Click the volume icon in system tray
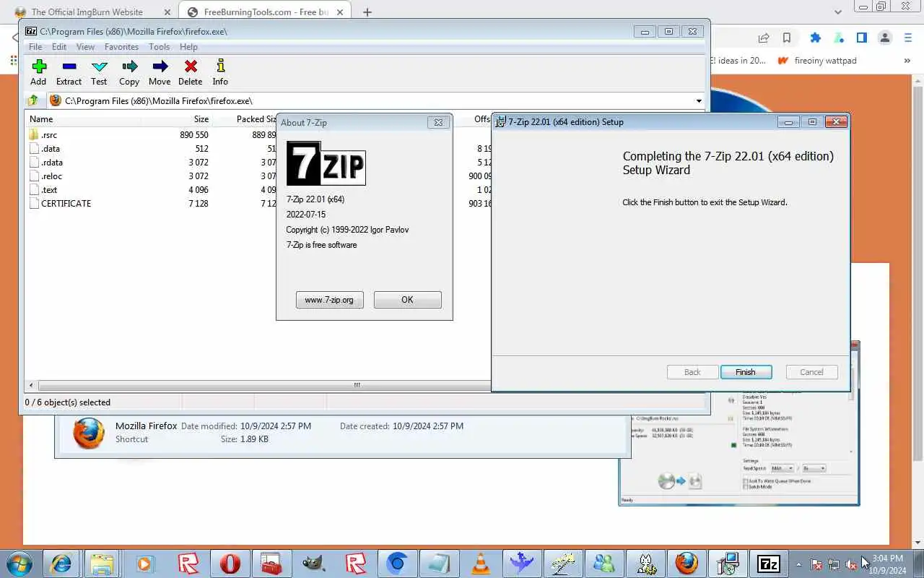Image resolution: width=924 pixels, height=578 pixels. [852, 564]
